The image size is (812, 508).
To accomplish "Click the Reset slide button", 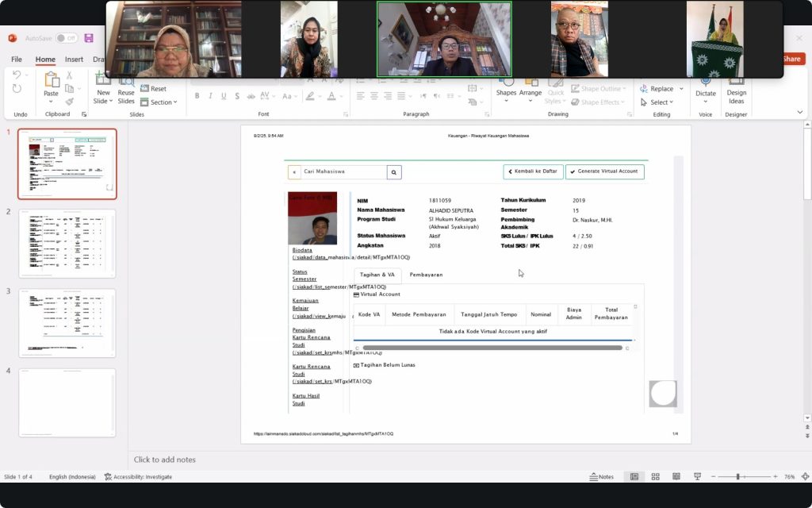I will coord(154,89).
